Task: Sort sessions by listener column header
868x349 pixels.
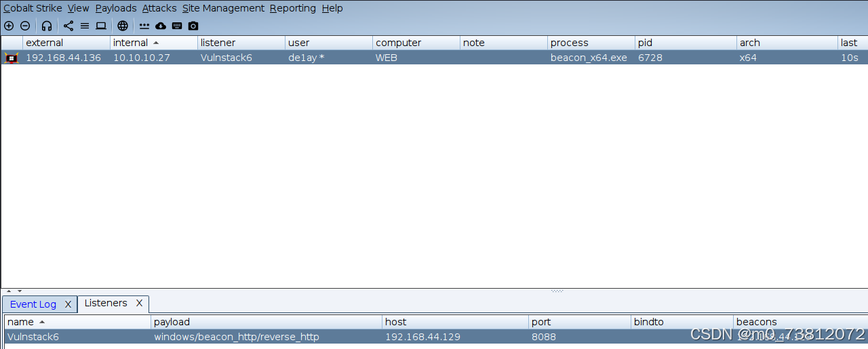Action: 241,43
